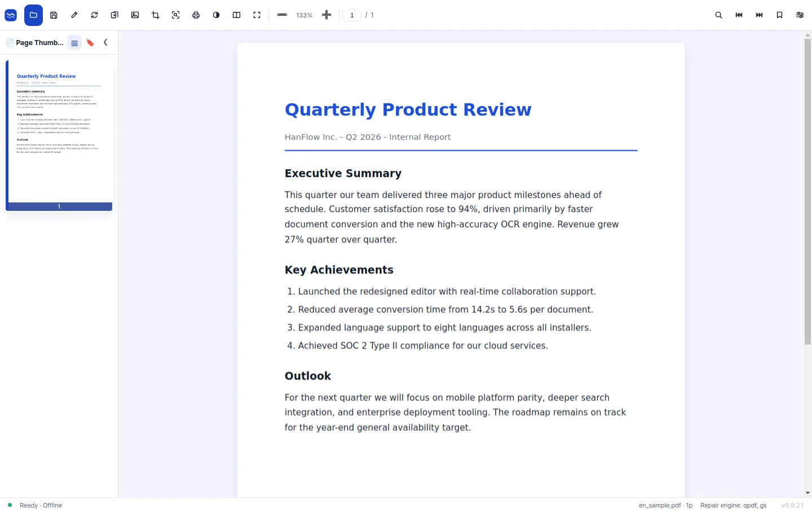Switch to the bookmarks sidebar tab
The width and height of the screenshot is (812, 512).
90,43
